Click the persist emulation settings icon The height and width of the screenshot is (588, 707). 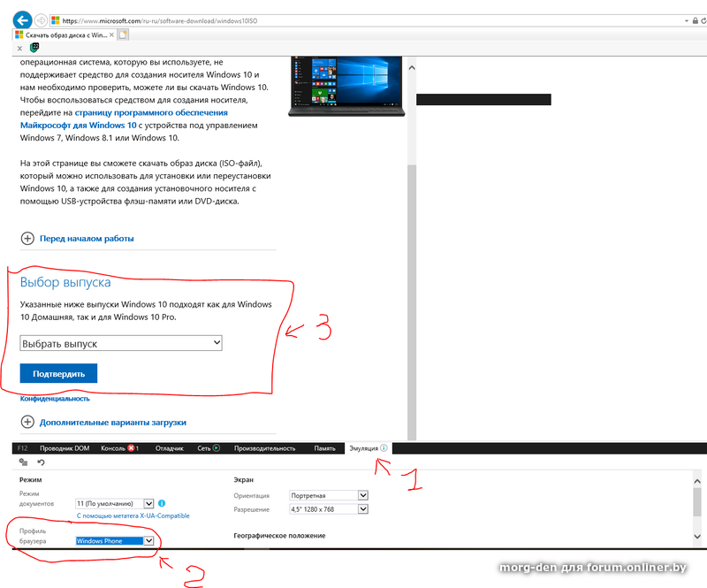(24, 462)
